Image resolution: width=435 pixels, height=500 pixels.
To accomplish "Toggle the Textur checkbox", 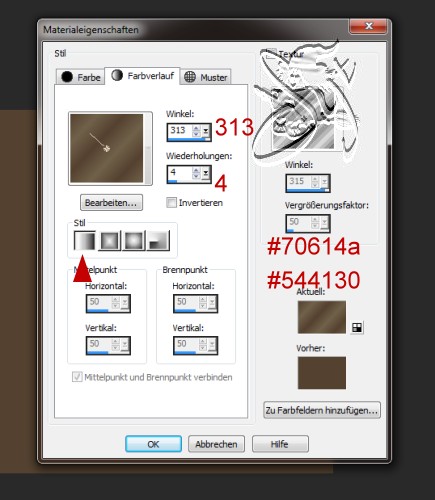I will 271,53.
